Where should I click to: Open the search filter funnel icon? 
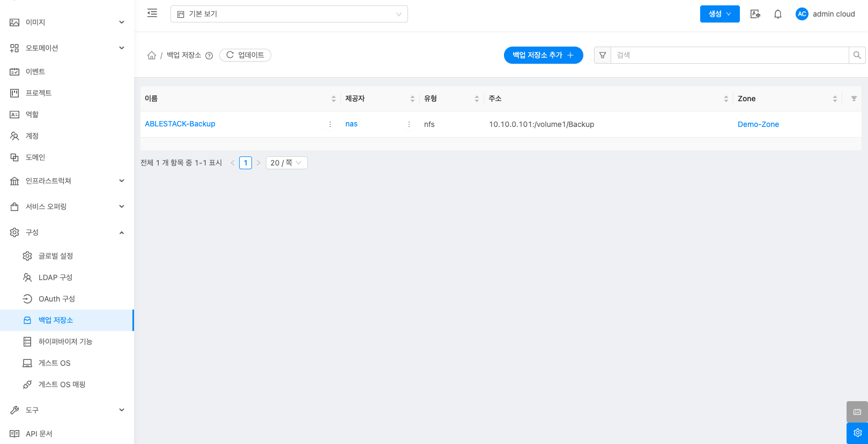603,55
